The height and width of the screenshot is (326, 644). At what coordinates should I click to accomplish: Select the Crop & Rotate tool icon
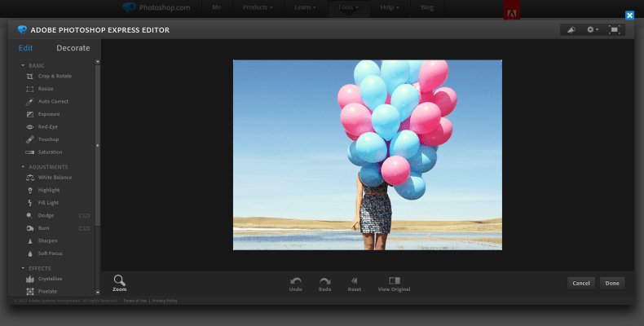pos(29,77)
